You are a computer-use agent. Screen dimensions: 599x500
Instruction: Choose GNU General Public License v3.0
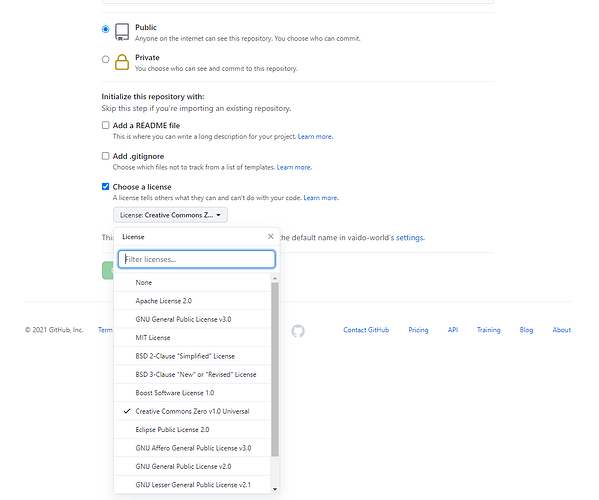(192, 319)
